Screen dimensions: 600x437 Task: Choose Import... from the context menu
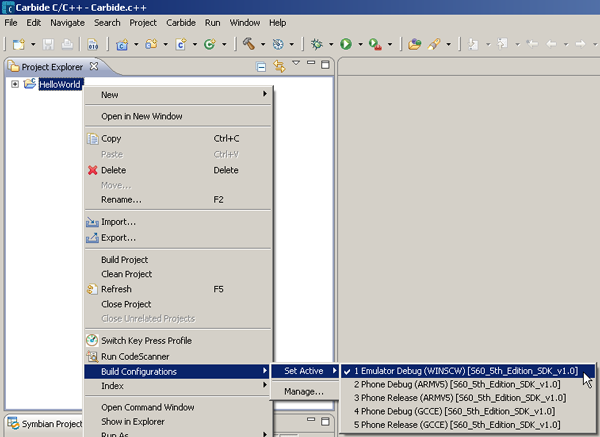[178, 222]
